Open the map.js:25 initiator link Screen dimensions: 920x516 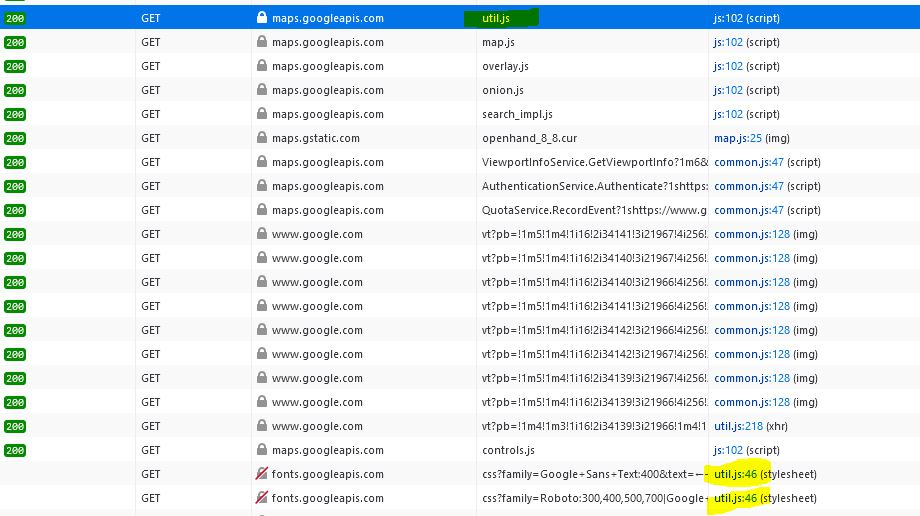(737, 138)
